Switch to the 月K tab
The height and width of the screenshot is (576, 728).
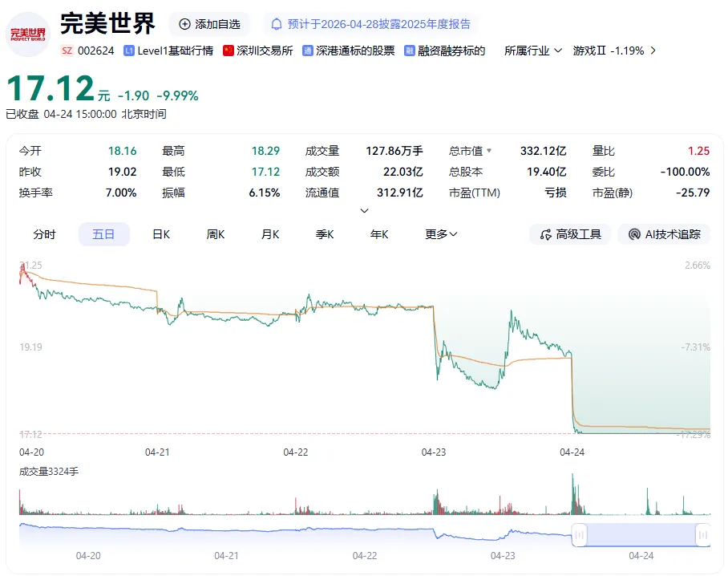tap(270, 234)
